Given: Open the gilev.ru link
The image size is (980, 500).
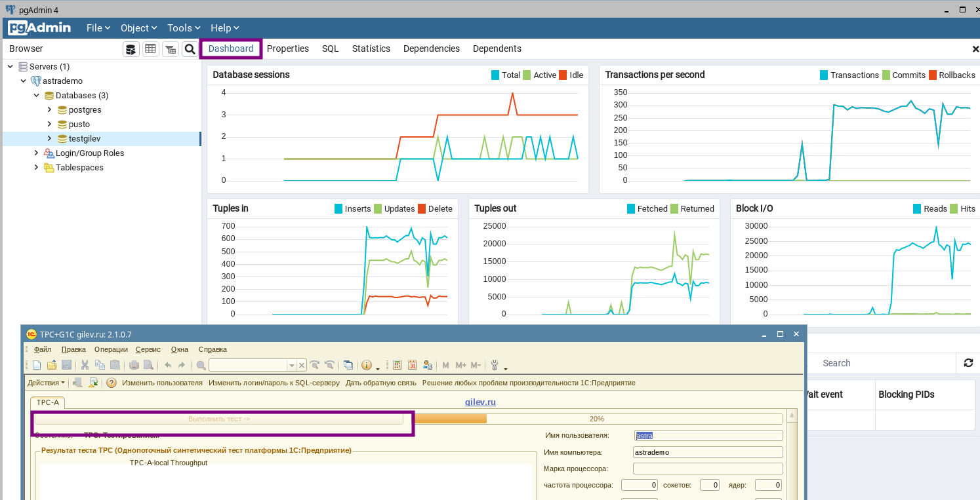Looking at the screenshot, I should (480, 402).
